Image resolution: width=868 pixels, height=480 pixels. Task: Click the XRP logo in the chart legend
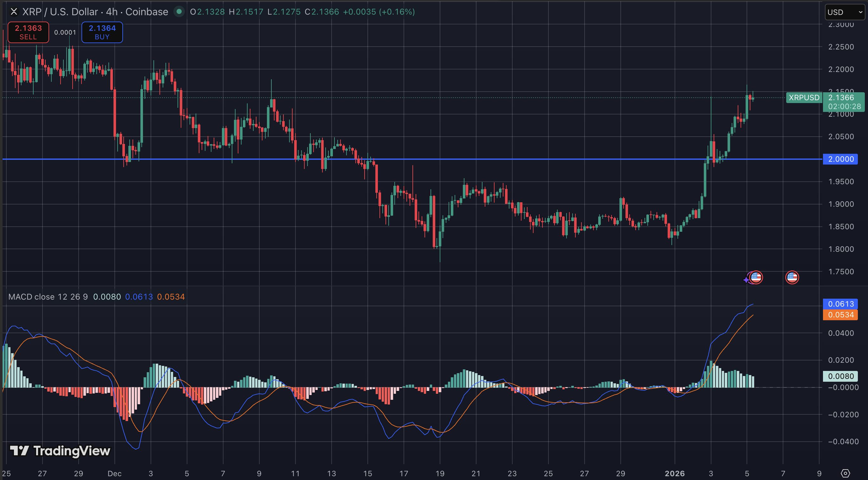point(14,11)
